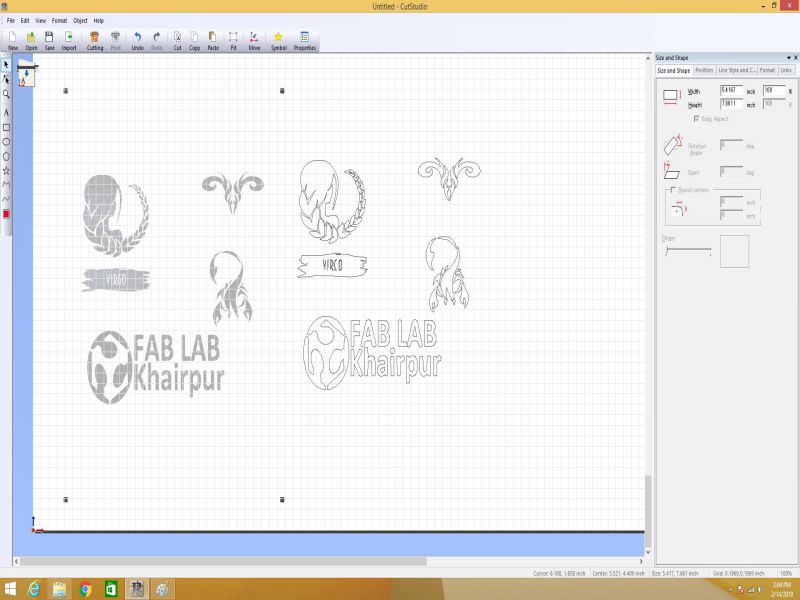Open the Help menu

pyautogui.click(x=98, y=21)
